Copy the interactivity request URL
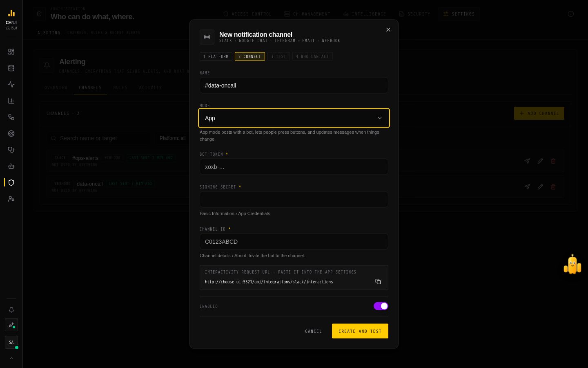This screenshot has height=368, width=588. [x=378, y=282]
